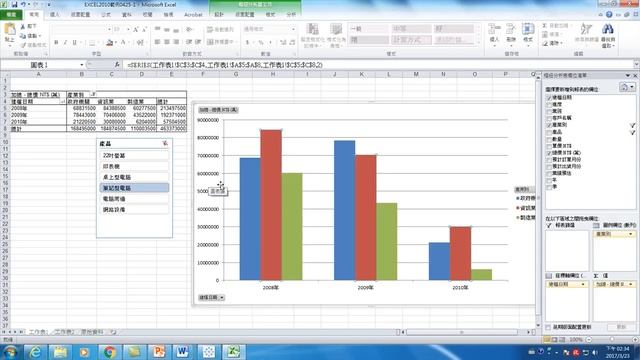
Task: Click the blue Help question mark icon
Action: click(609, 14)
